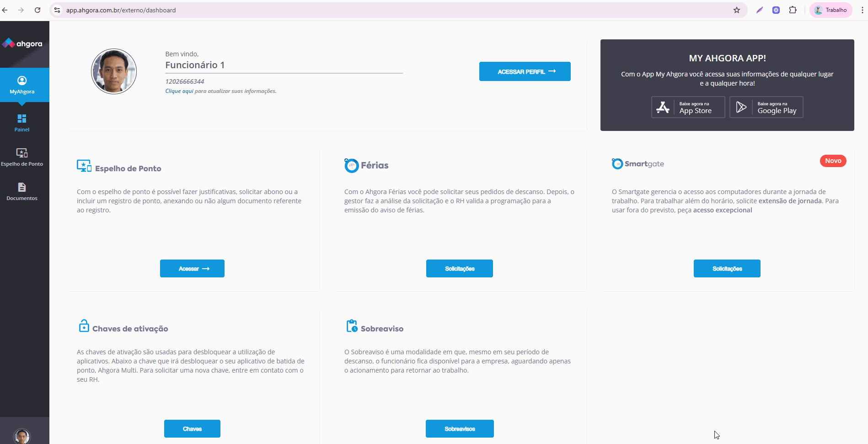Click the Chaves de ativação lock icon
This screenshot has height=444, width=868.
pyautogui.click(x=84, y=326)
